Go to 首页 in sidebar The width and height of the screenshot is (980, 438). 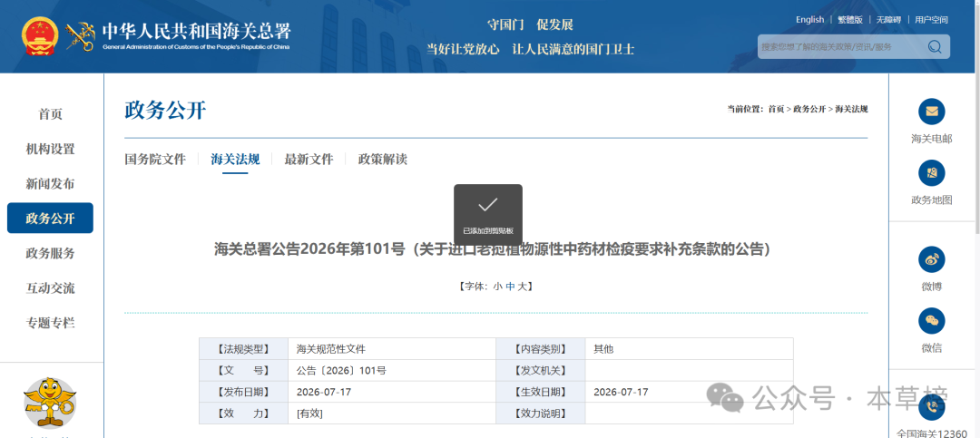pyautogui.click(x=50, y=114)
